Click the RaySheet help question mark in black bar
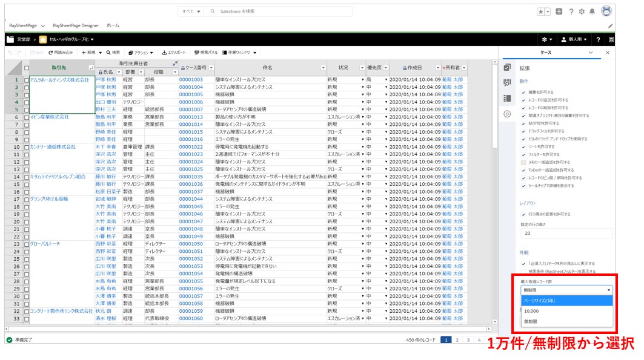This screenshot has width=644, height=360. click(598, 39)
